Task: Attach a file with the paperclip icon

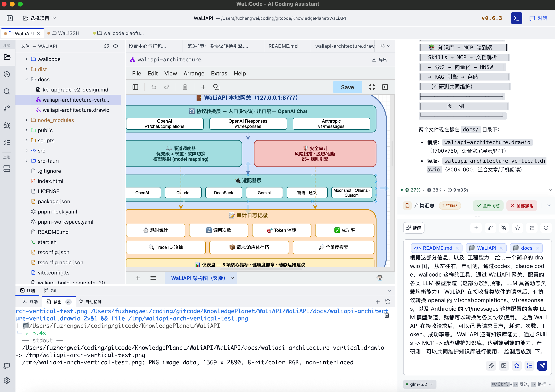Action: point(491,366)
